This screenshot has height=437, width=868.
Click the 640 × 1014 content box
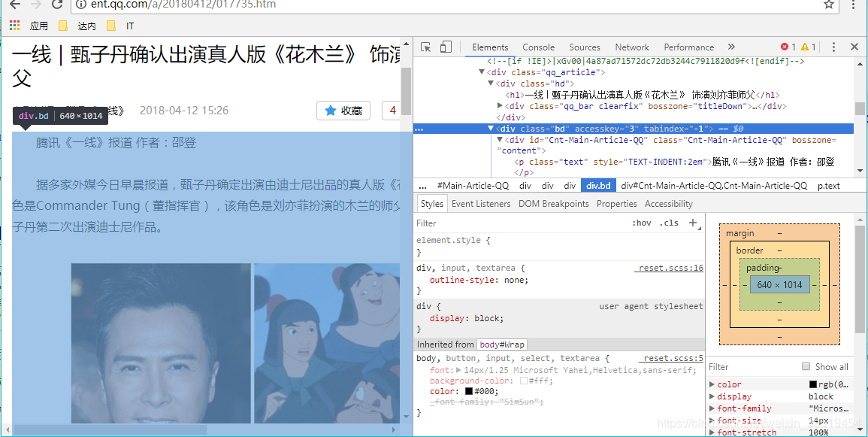coord(779,284)
